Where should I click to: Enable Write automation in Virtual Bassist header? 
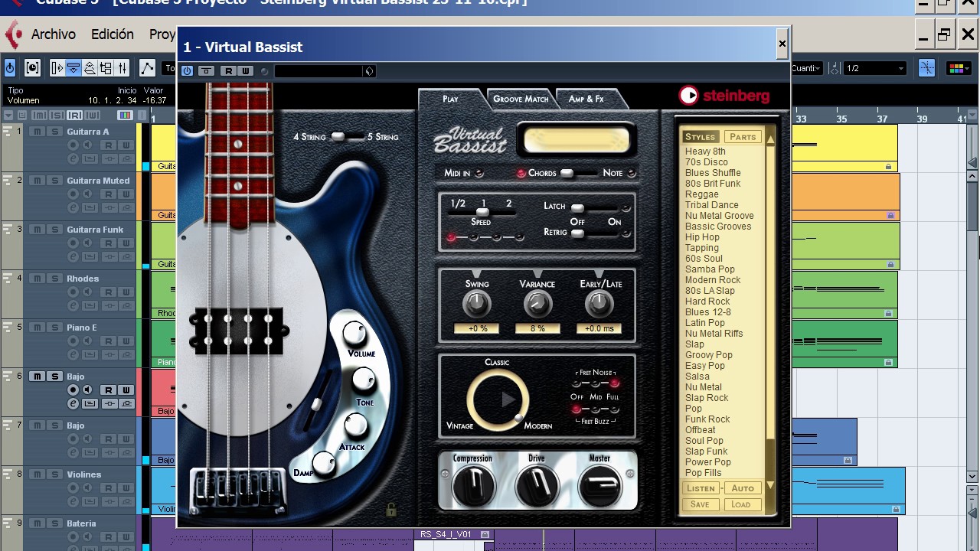pyautogui.click(x=245, y=71)
